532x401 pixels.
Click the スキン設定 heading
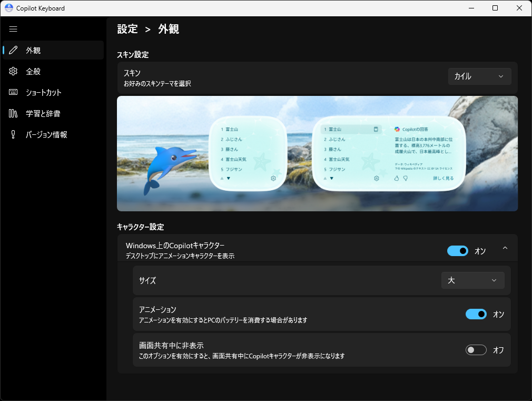click(x=133, y=55)
